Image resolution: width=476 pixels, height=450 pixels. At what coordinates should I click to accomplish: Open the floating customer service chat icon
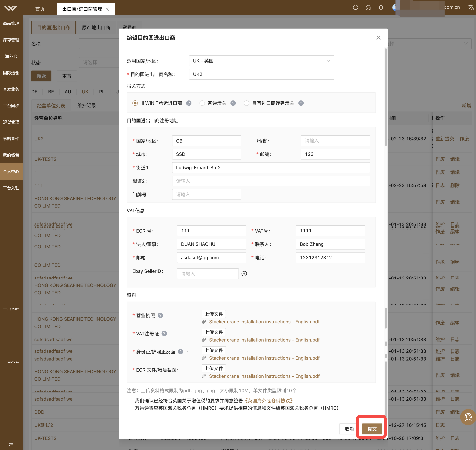468,417
